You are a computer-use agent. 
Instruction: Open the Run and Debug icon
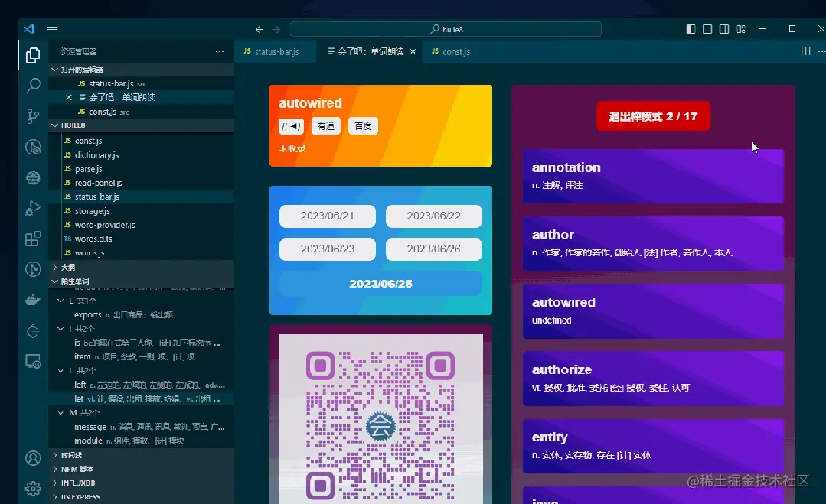(x=32, y=208)
